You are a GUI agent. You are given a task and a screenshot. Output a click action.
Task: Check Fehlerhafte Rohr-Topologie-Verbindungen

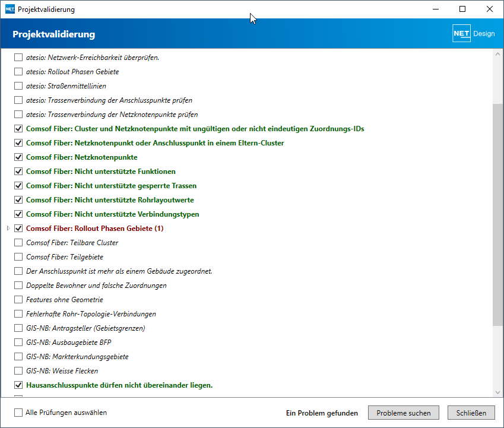pyautogui.click(x=18, y=314)
